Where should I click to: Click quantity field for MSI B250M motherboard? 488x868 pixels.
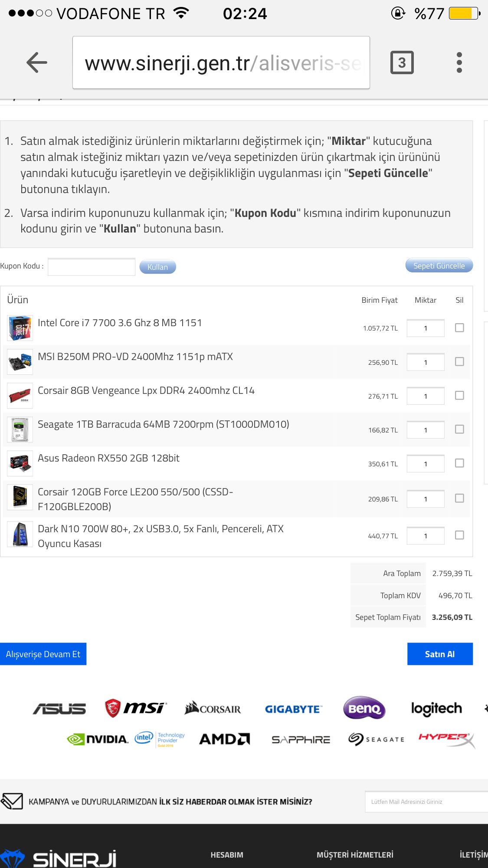tap(426, 362)
